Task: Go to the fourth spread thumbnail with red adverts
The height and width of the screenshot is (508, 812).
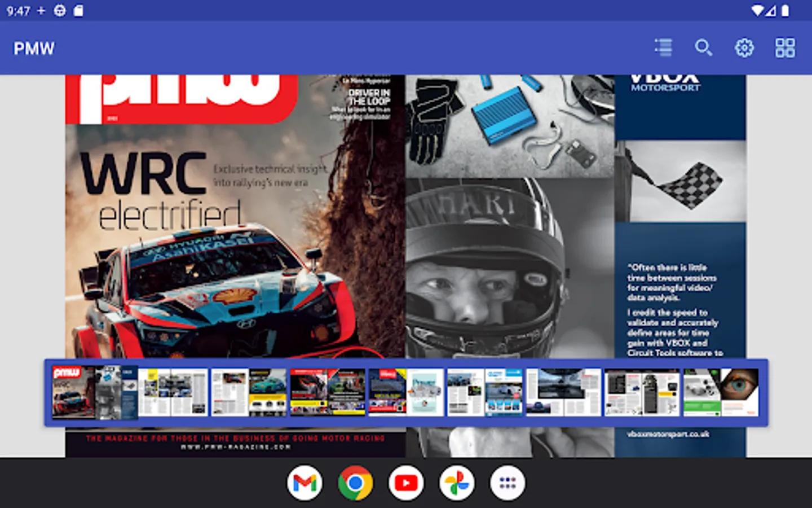Action: click(328, 392)
